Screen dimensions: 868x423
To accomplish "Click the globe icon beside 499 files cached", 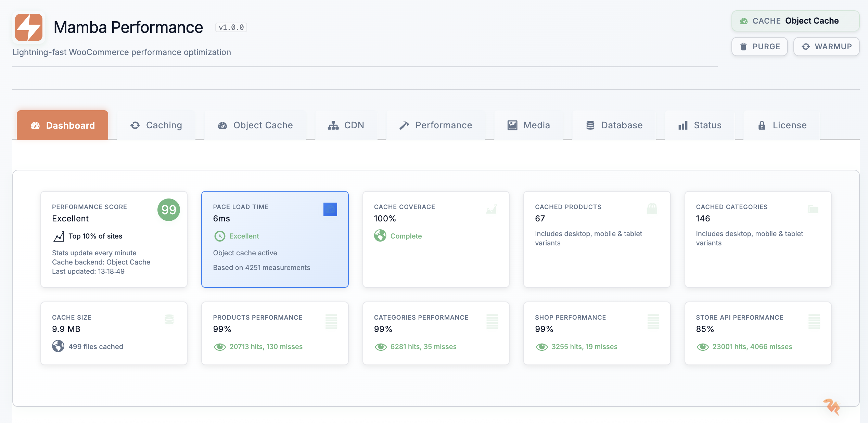I will 58,346.
